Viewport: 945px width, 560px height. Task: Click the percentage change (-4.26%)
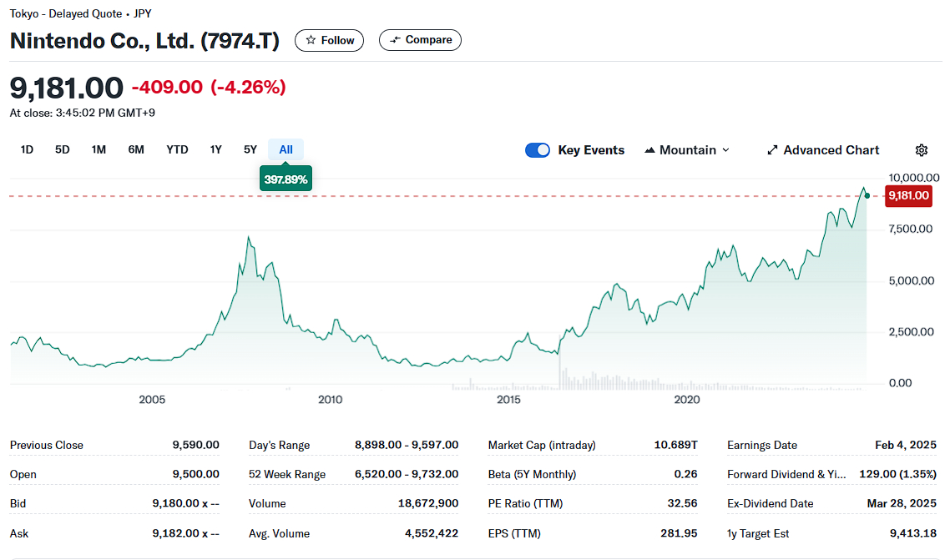tap(248, 87)
